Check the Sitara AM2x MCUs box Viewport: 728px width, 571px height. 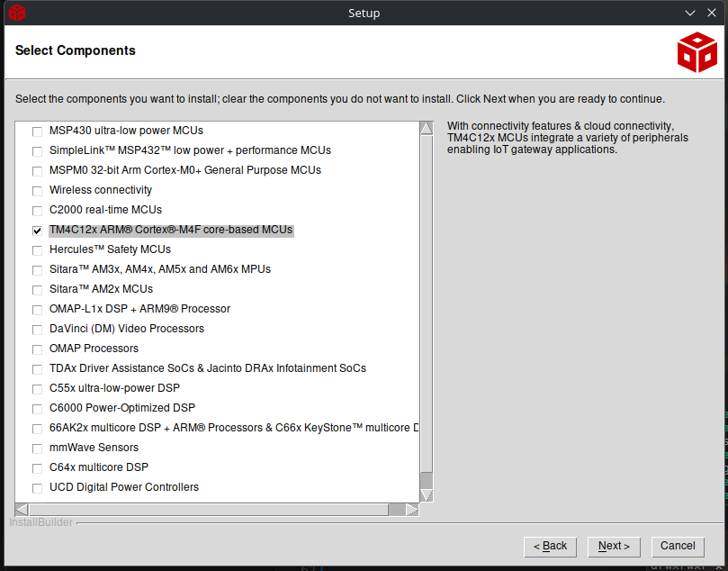point(37,290)
